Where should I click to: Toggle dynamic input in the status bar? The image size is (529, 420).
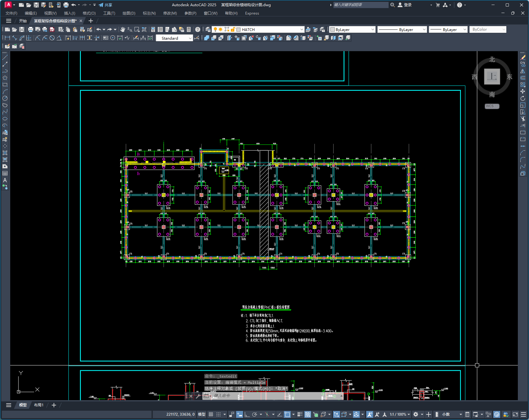(239, 414)
